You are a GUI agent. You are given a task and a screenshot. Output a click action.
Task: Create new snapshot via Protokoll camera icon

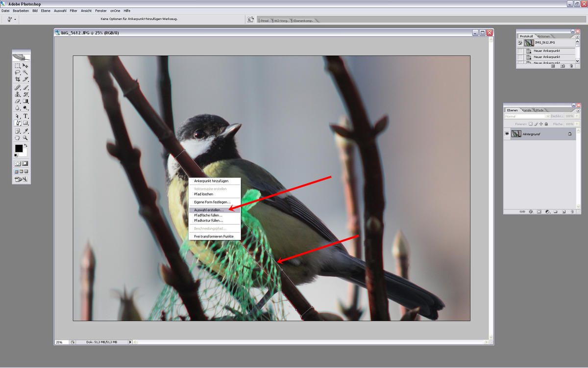point(563,66)
